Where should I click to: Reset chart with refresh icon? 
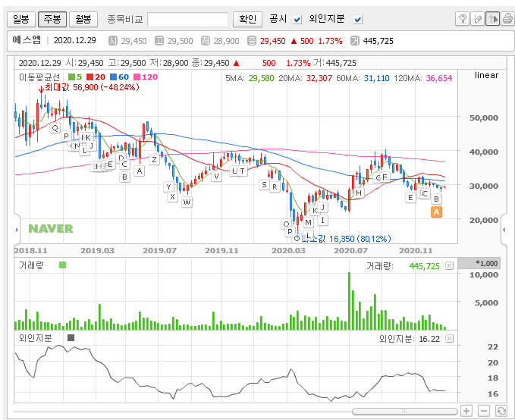pyautogui.click(x=501, y=411)
